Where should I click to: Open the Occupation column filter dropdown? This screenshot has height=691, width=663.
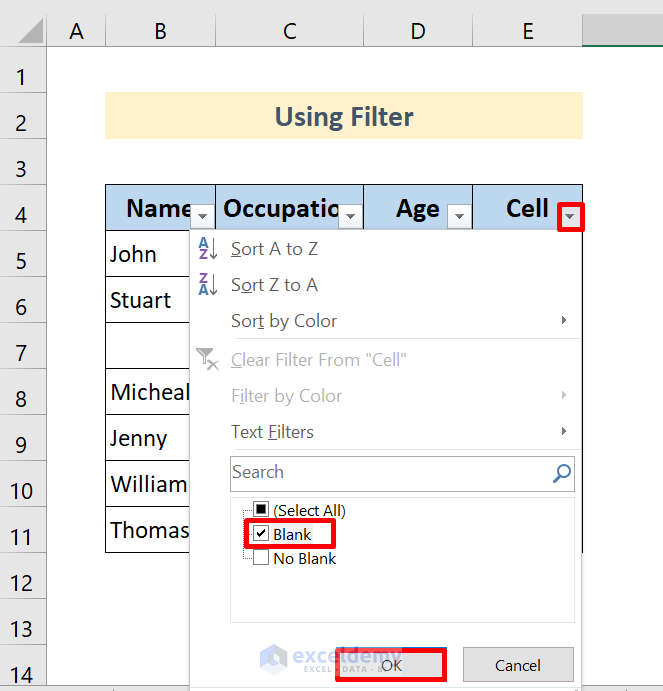[350, 216]
